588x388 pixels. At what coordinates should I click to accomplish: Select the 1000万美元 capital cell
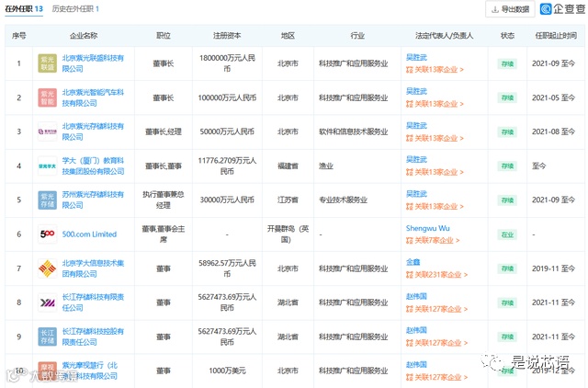(227, 371)
